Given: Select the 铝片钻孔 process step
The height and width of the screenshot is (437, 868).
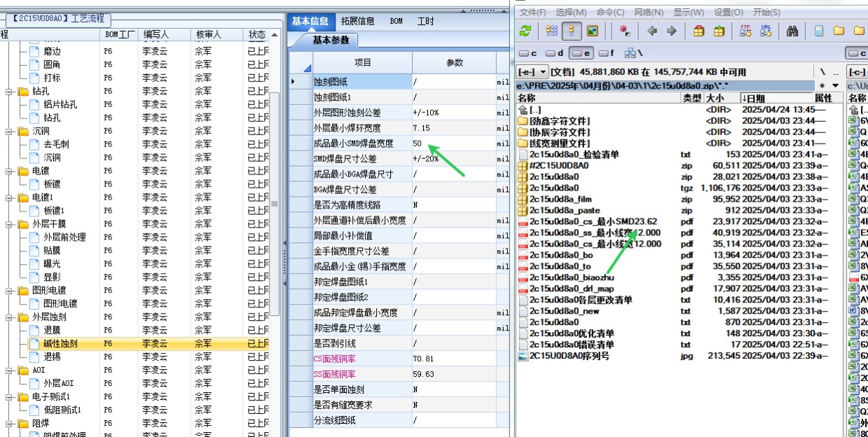Looking at the screenshot, I should click(61, 105).
